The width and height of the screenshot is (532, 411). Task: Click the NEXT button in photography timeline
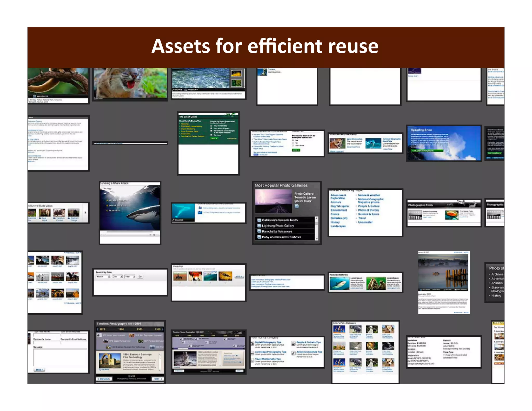(158, 379)
